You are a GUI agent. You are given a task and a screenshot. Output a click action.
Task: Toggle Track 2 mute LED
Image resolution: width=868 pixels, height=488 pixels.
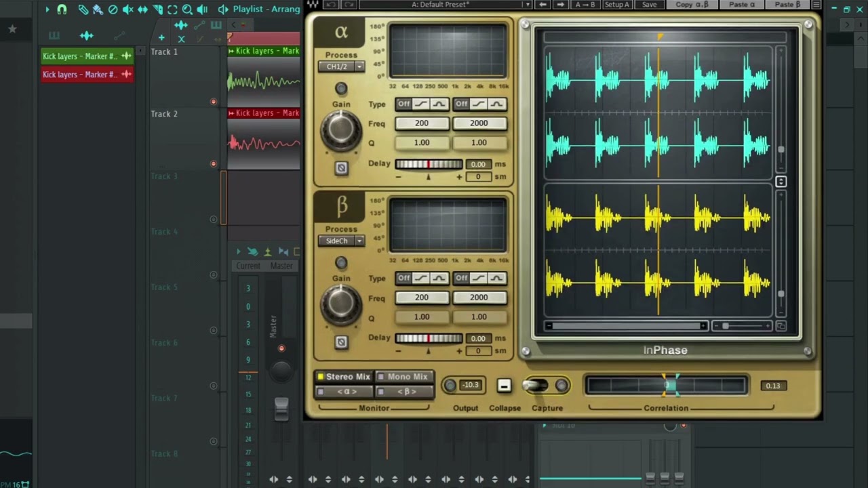[x=214, y=164]
